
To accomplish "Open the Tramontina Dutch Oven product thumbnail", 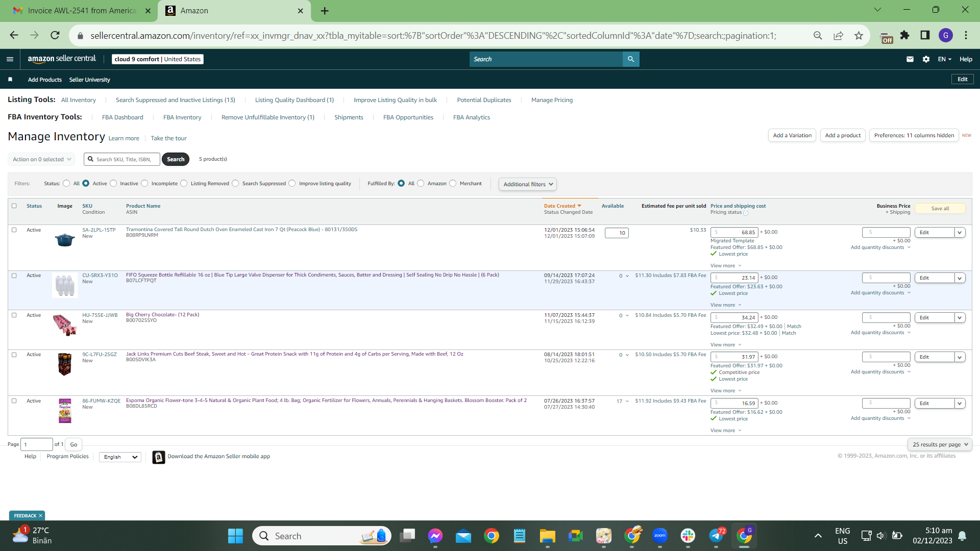I will (65, 239).
